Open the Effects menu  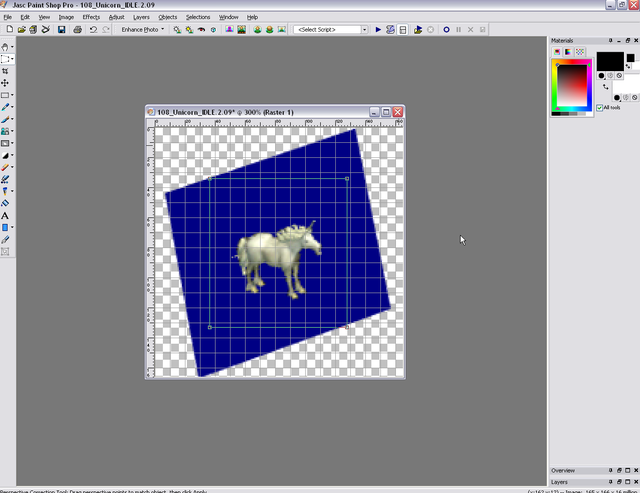click(x=91, y=17)
